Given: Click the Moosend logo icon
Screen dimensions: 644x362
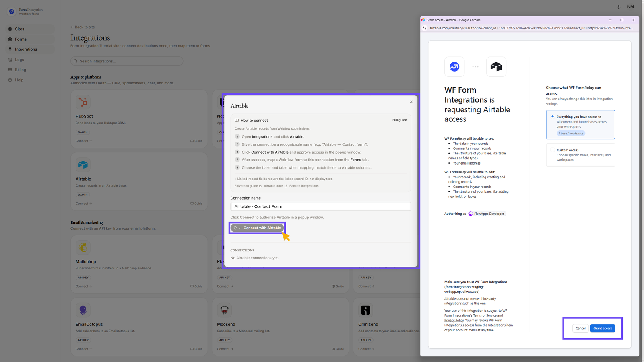Looking at the screenshot, I should click(x=224, y=310).
